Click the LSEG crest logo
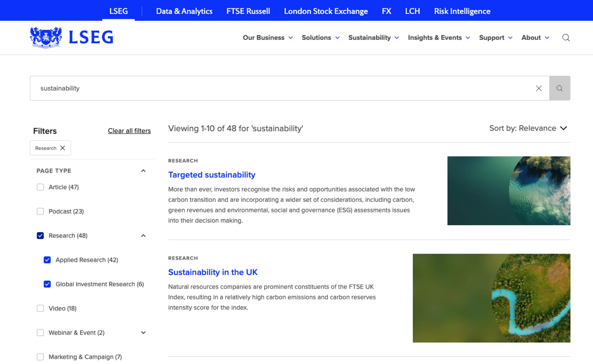Screen dimensions: 593x364 click(46, 37)
